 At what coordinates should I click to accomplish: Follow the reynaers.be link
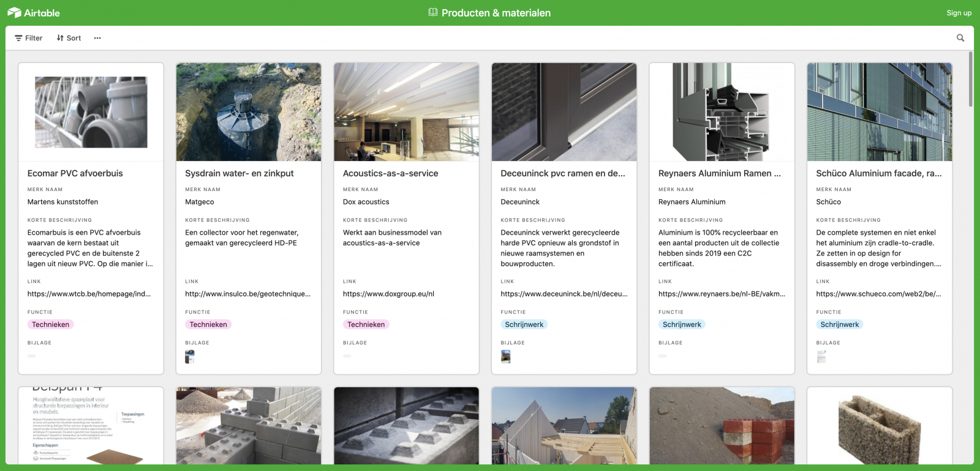click(x=722, y=294)
